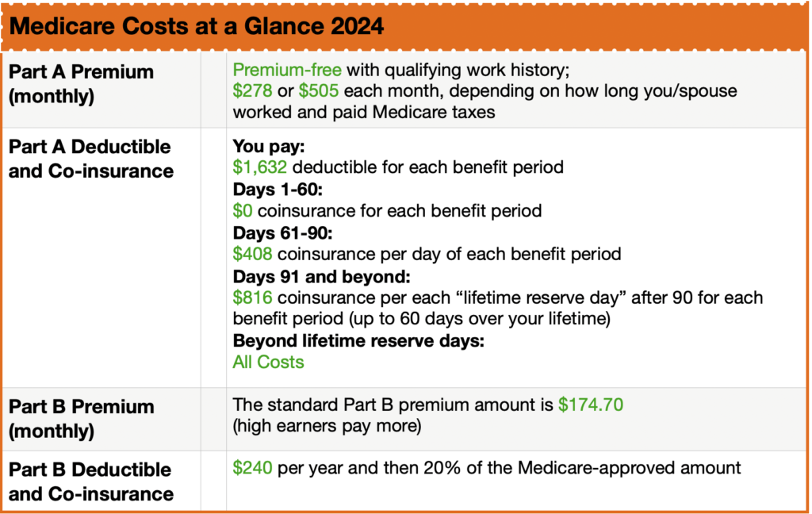
Task: Click the 'Medicare Costs at a Glance 2024' title
Action: pos(197,27)
